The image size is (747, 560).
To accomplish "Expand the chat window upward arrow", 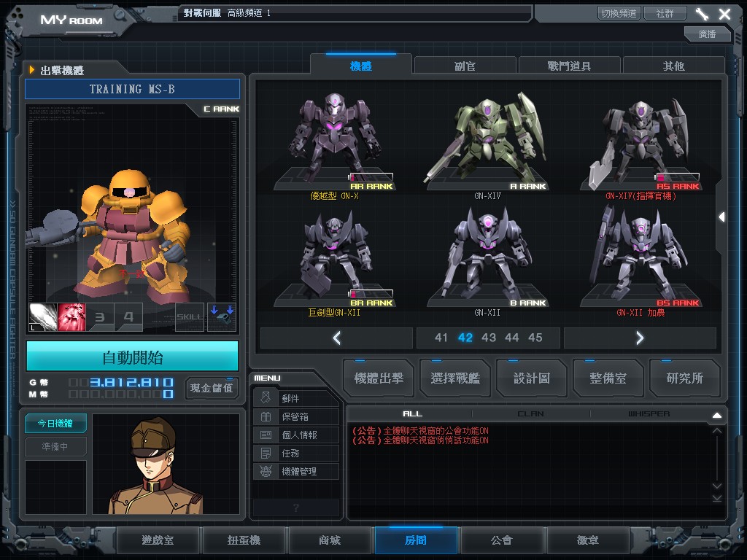I will coord(716,415).
